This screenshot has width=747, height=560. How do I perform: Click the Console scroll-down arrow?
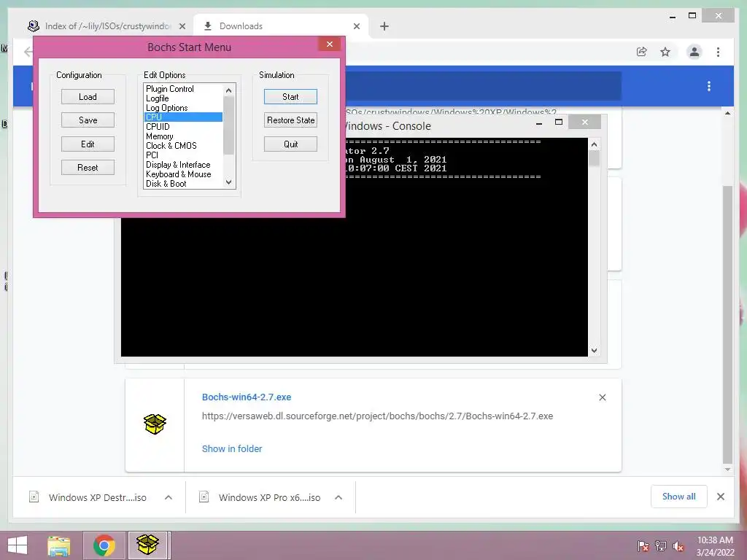594,351
